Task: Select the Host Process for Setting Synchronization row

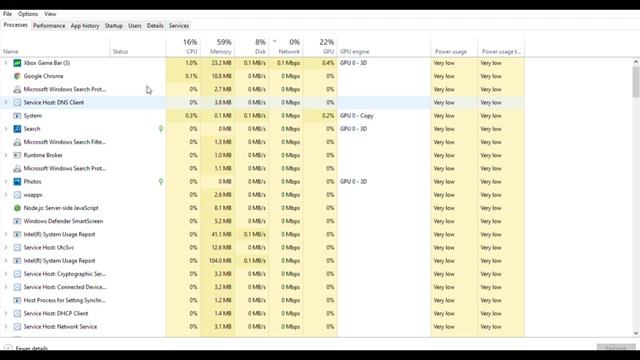Action: [x=262, y=300]
